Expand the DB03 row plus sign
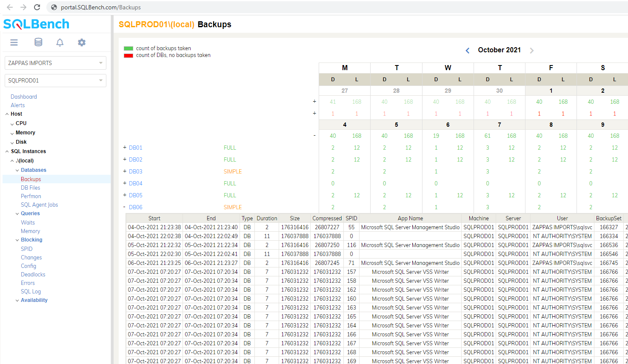Screen dimensions: 628x364 click(125, 171)
